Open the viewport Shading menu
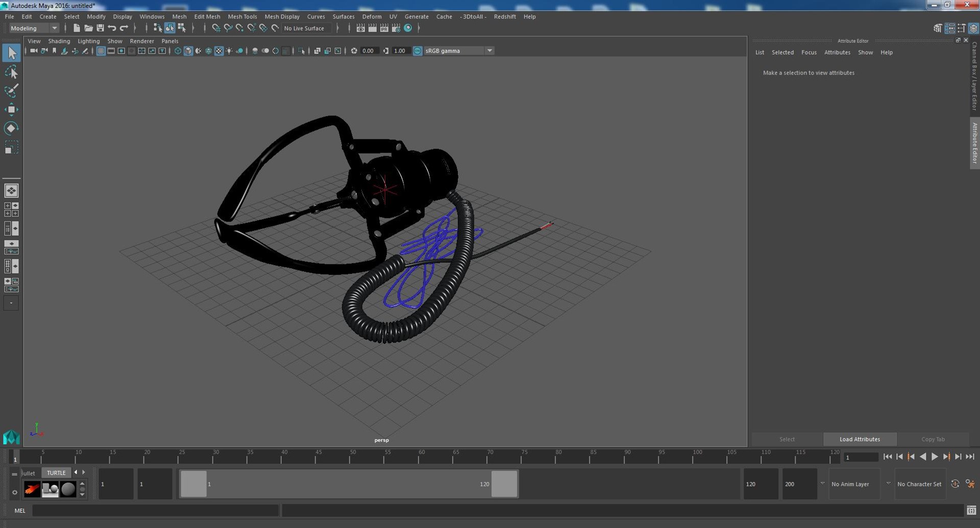The width and height of the screenshot is (980, 528). (x=59, y=41)
